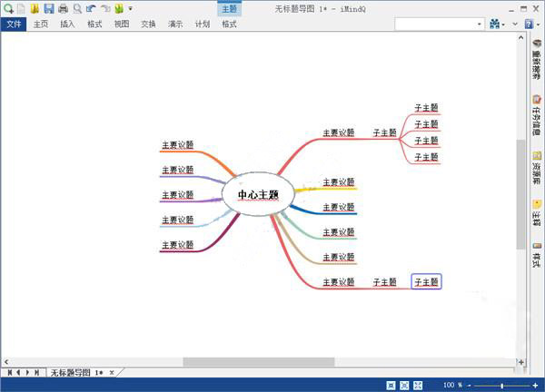Open help with the question mark icon
Image resolution: width=545 pixels, height=392 pixels.
(x=529, y=24)
